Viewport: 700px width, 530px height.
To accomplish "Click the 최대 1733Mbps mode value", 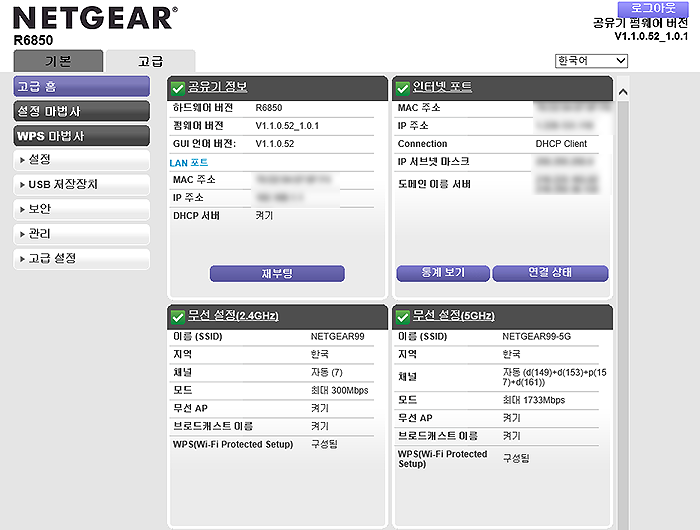I will coord(534,400).
